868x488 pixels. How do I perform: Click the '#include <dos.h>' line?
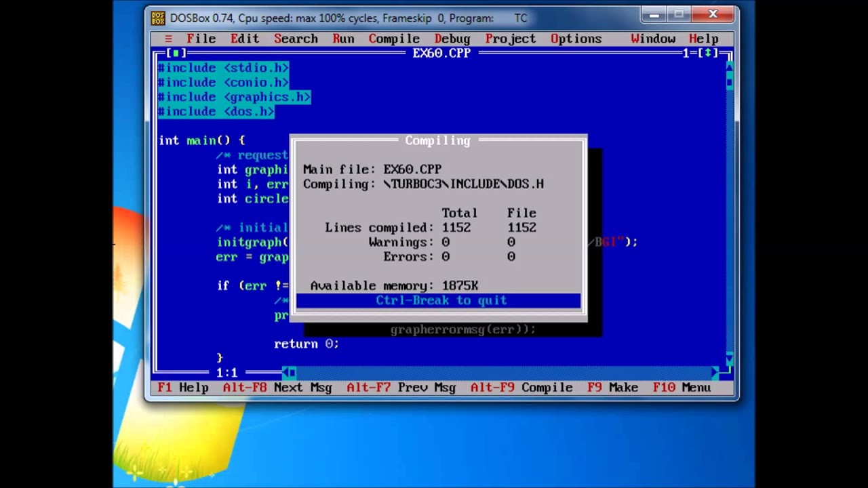pos(216,112)
